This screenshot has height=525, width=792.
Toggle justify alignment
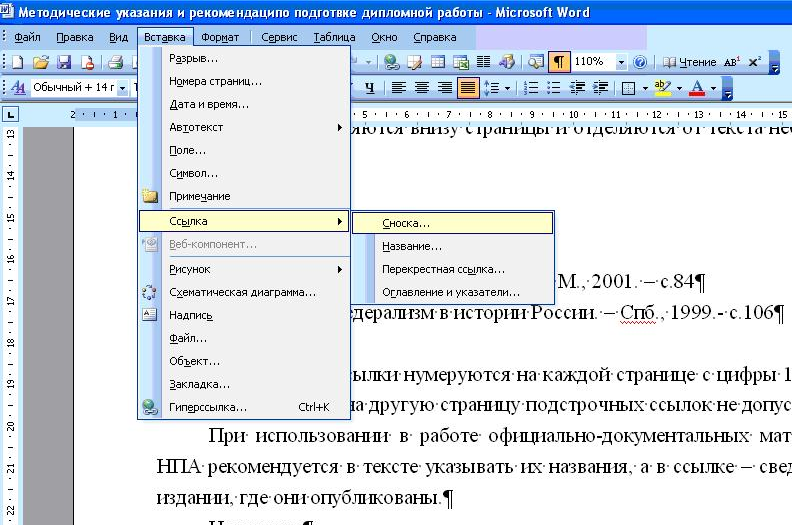click(x=468, y=88)
